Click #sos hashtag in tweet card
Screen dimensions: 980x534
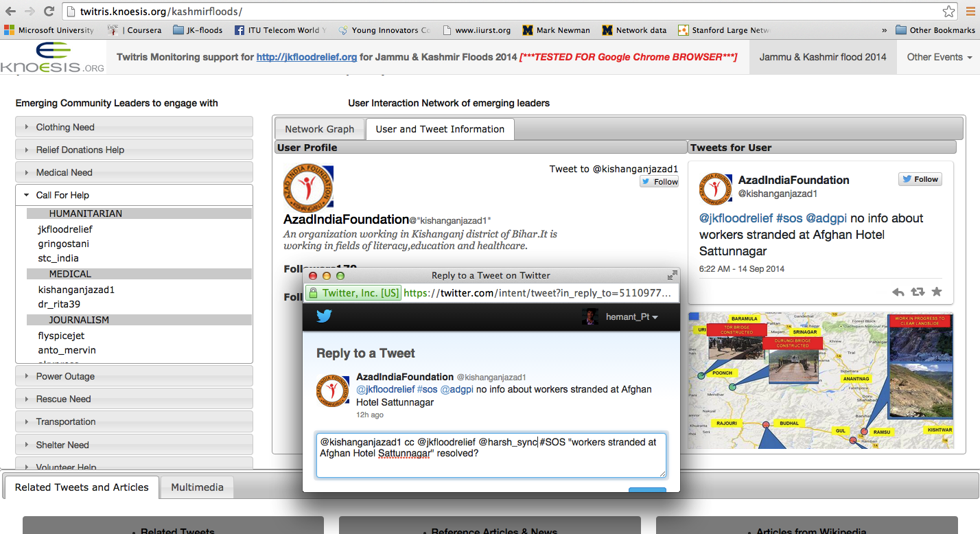click(x=789, y=218)
